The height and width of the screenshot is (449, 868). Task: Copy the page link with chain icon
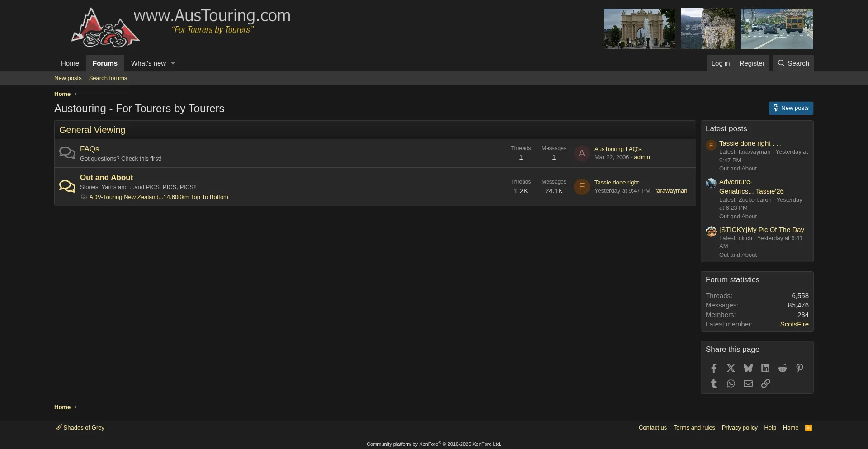point(765,383)
